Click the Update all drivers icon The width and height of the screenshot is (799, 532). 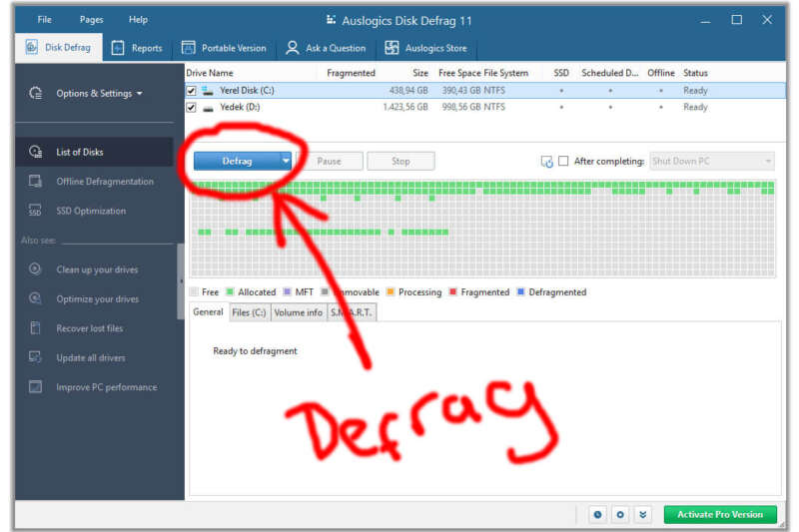point(35,357)
